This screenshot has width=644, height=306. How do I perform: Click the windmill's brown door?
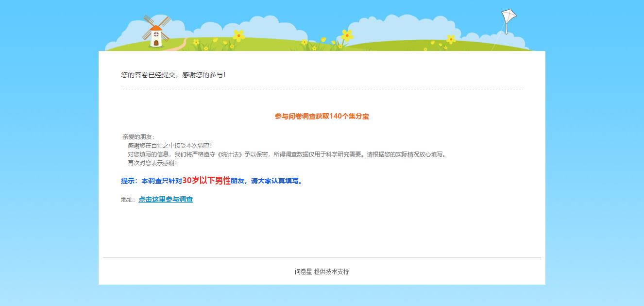[x=156, y=42]
